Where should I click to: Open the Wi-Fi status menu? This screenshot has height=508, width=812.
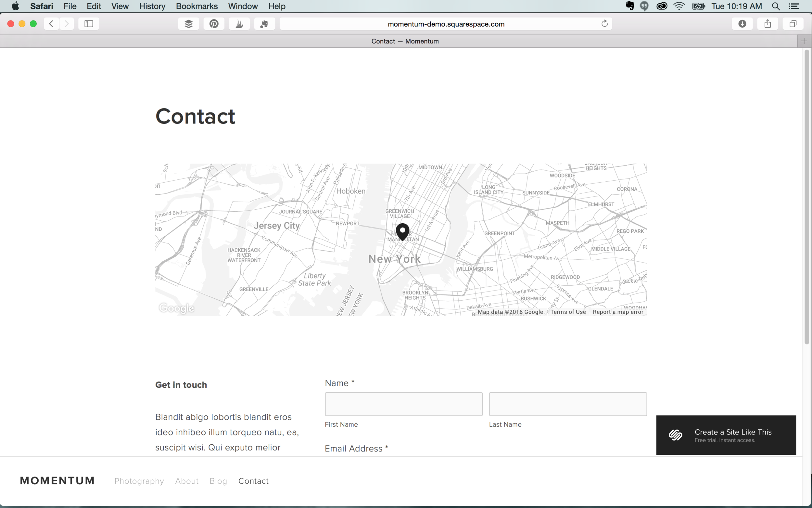point(679,6)
